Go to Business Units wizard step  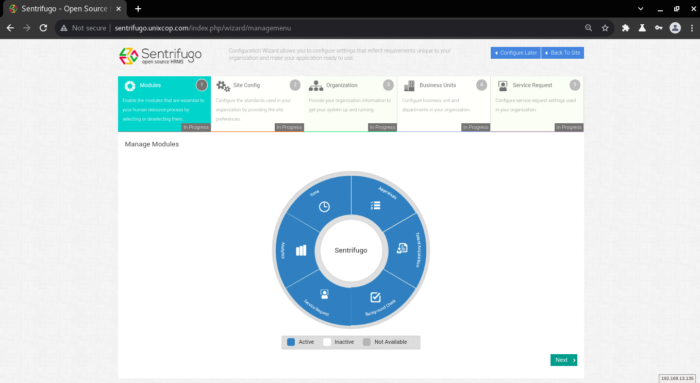click(x=444, y=104)
